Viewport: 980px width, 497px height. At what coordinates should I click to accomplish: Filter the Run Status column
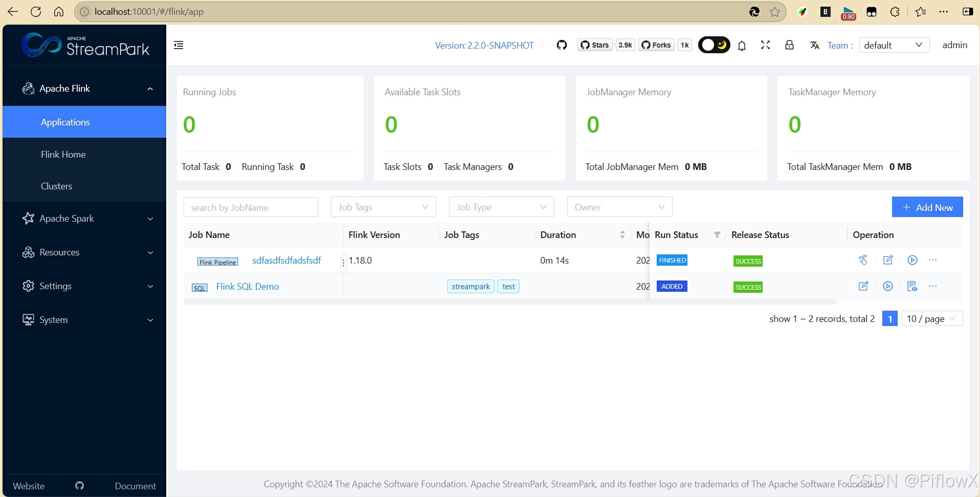[x=717, y=235]
